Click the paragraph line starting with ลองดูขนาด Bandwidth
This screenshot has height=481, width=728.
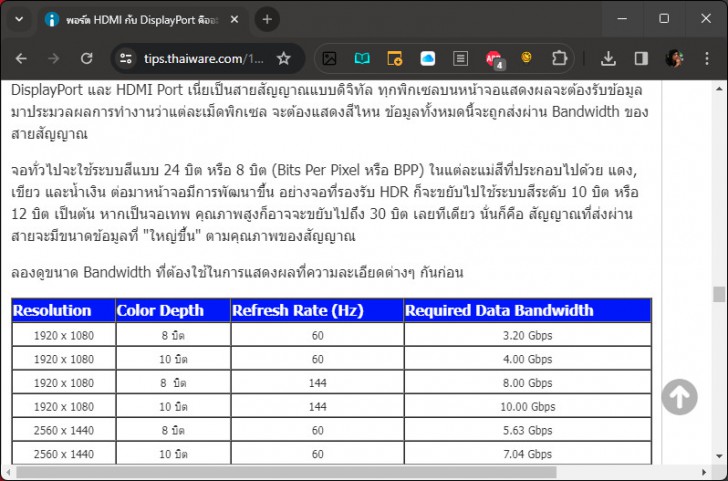pyautogui.click(x=237, y=272)
